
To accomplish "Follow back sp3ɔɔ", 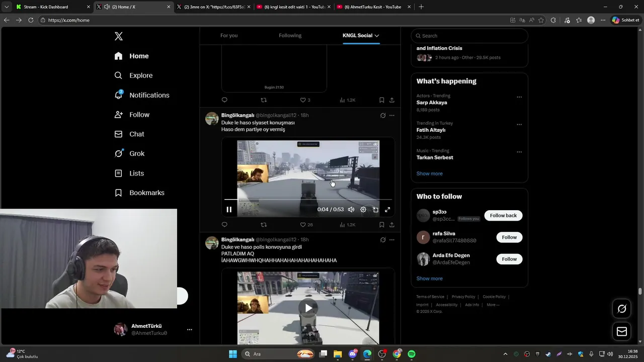I will pyautogui.click(x=503, y=216).
